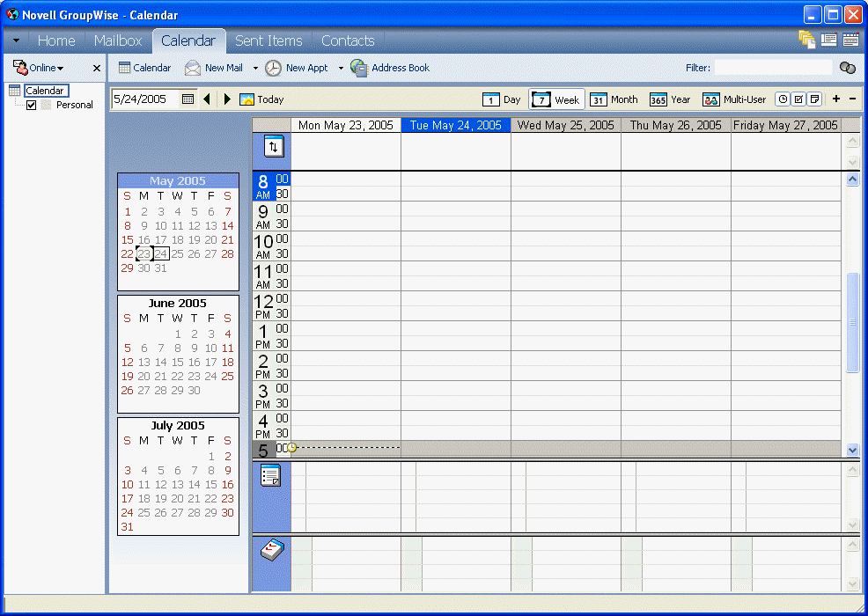Select June 15 in the mini calendar
This screenshot has width=868, height=616.
pyautogui.click(x=177, y=362)
